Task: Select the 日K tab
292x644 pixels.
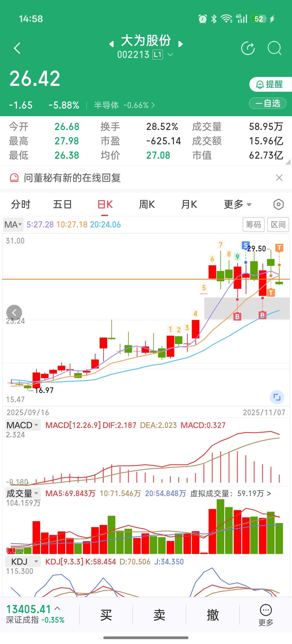Action: tap(105, 204)
